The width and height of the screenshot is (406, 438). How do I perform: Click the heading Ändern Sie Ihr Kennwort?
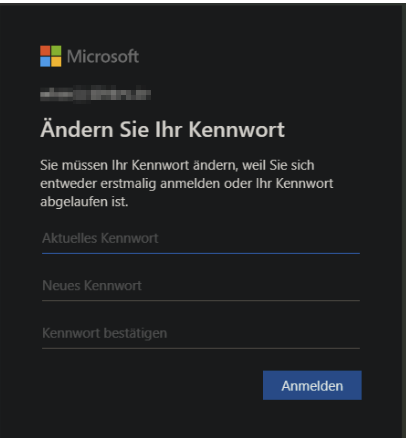coord(162,129)
